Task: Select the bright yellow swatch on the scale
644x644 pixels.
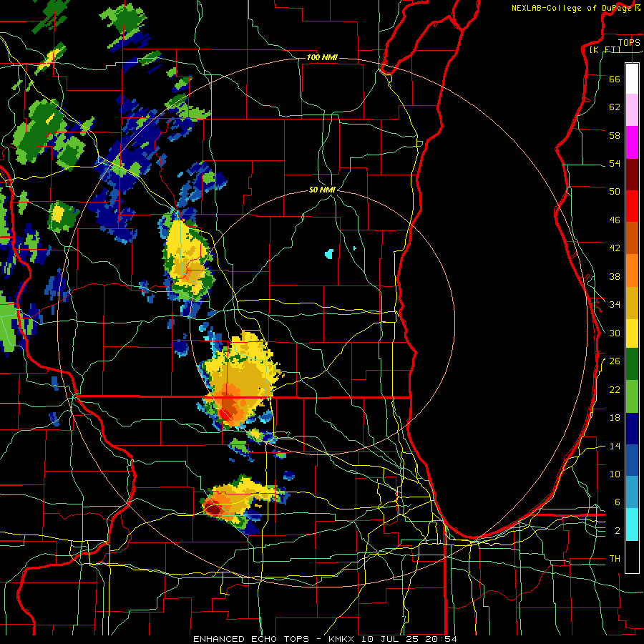Action: (632, 333)
